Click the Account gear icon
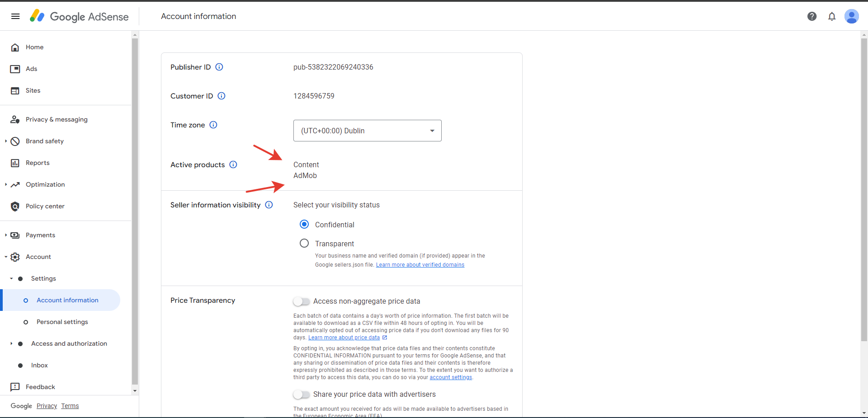This screenshot has height=418, width=868. click(x=15, y=257)
